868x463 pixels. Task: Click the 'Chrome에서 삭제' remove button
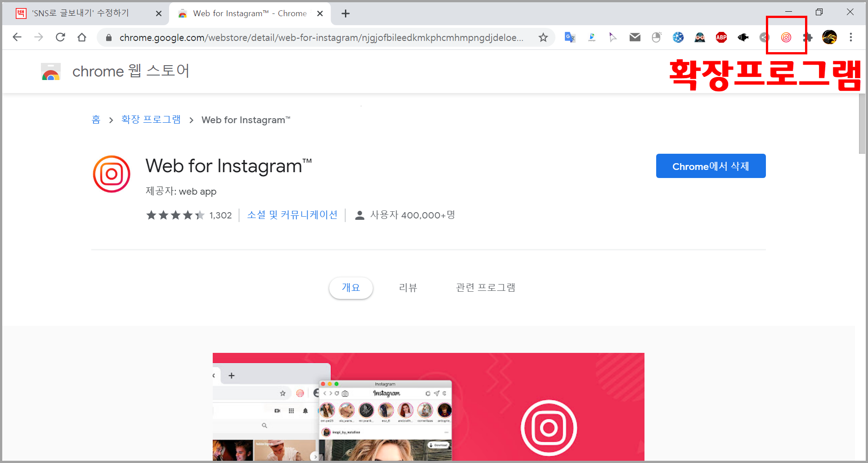[711, 166]
